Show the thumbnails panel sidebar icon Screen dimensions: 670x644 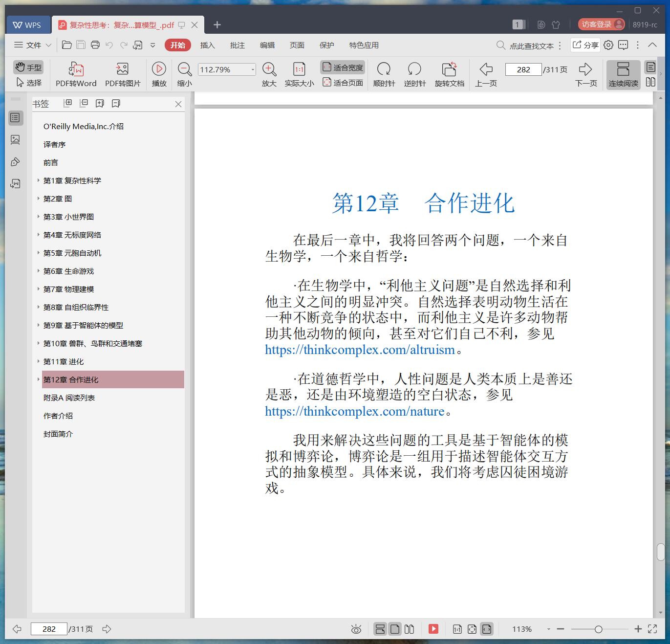pyautogui.click(x=16, y=140)
